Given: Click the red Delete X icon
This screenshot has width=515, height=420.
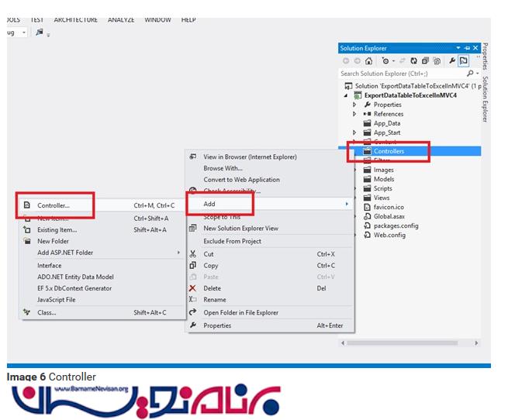Looking at the screenshot, I should click(x=194, y=288).
